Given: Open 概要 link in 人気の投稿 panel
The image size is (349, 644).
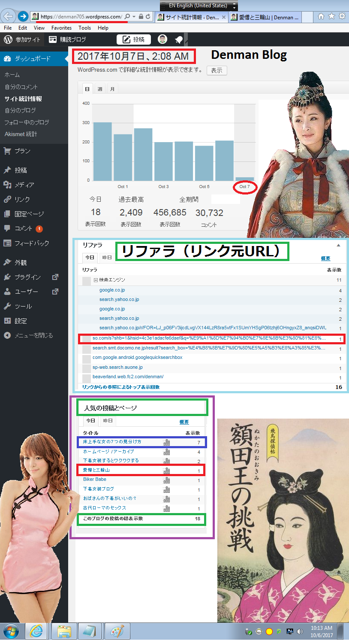Looking at the screenshot, I should [184, 422].
